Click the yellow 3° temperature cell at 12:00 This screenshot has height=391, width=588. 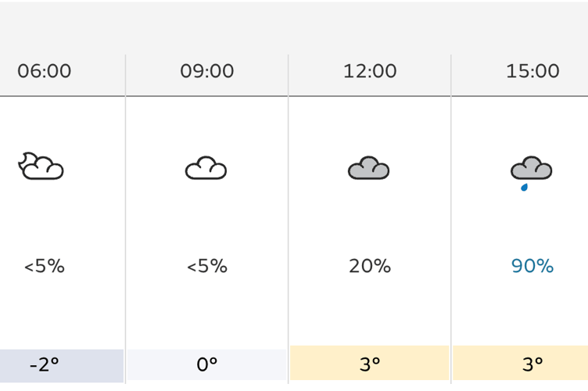pyautogui.click(x=369, y=363)
